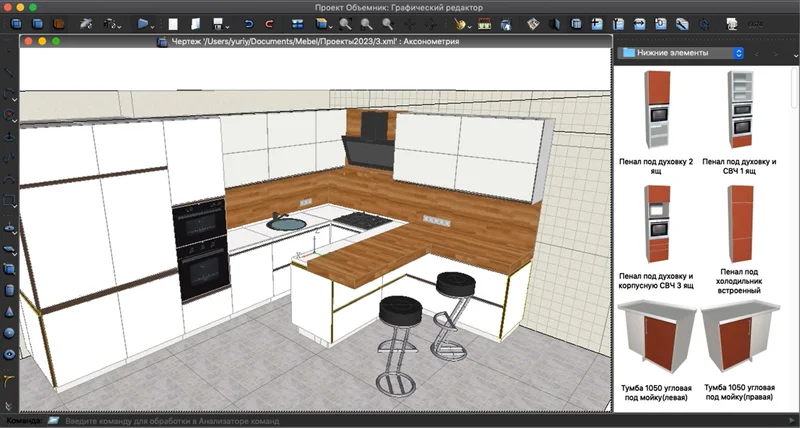
Task: Click the paintbrush materials tool icon
Action: [460, 22]
